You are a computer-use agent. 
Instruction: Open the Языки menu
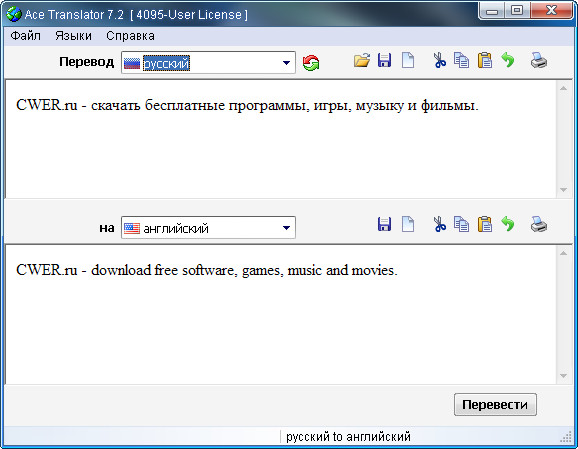coord(73,36)
